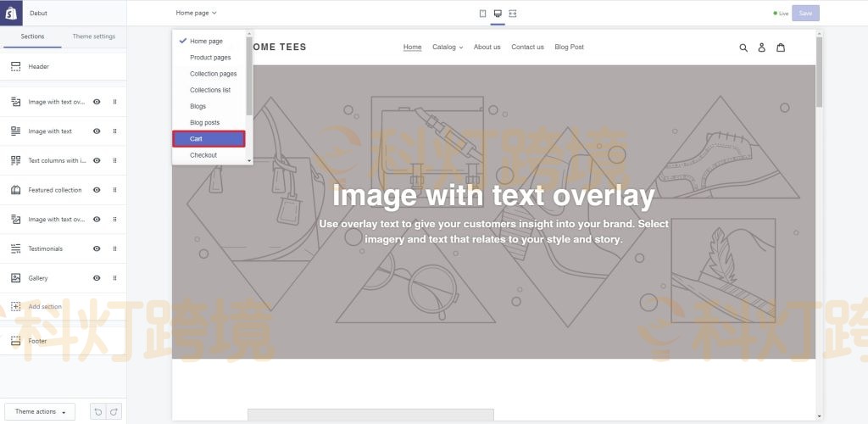Screen dimensions: 868x424
Task: Select Collections list in the page list
Action: (x=209, y=90)
